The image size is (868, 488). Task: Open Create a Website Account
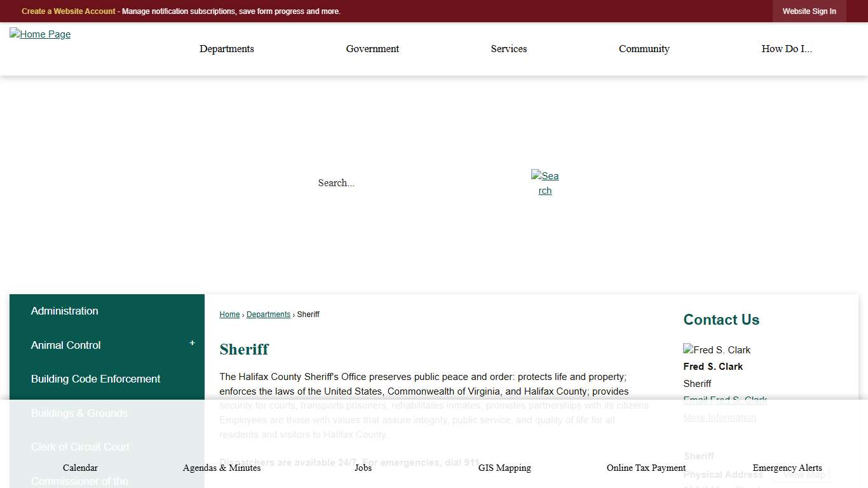(68, 11)
